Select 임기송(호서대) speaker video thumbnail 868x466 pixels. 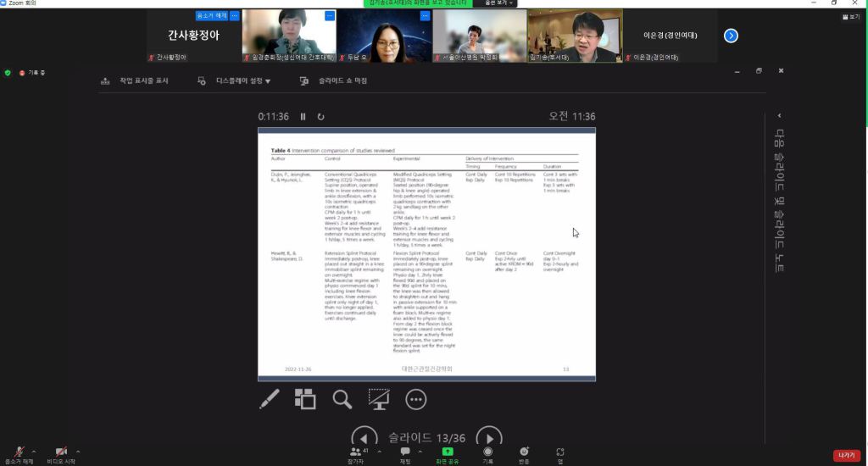pos(576,36)
